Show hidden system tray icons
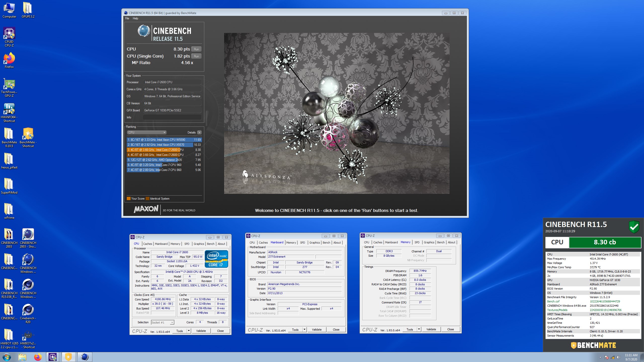This screenshot has width=644, height=362. 600,357
